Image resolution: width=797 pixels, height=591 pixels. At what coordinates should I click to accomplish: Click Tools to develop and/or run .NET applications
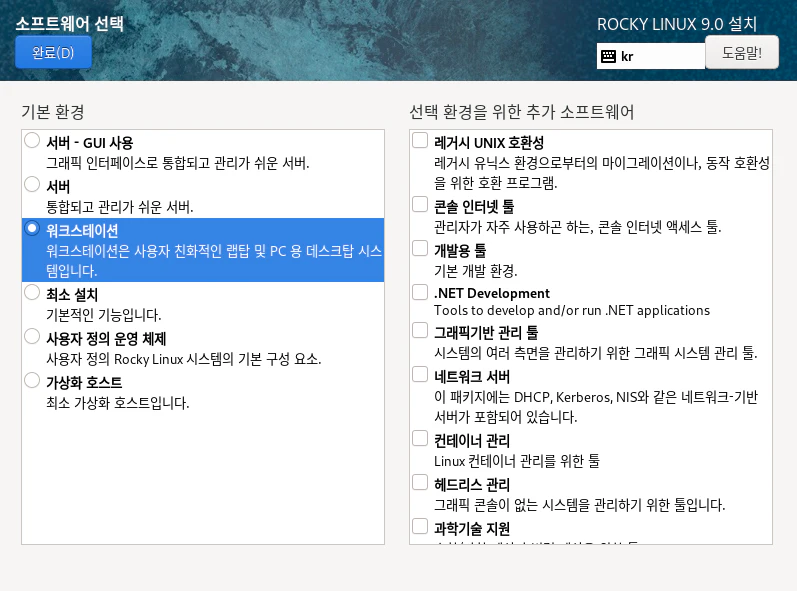point(572,310)
